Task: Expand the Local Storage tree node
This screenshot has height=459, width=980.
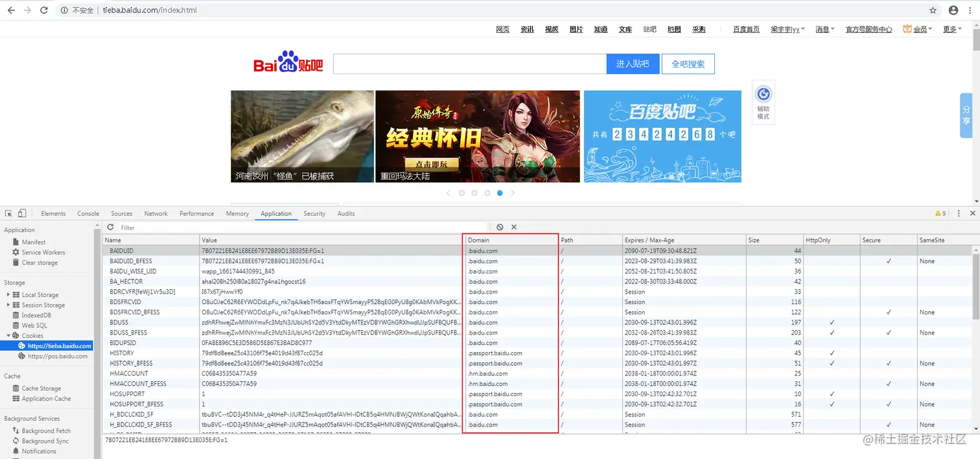Action: click(x=8, y=294)
